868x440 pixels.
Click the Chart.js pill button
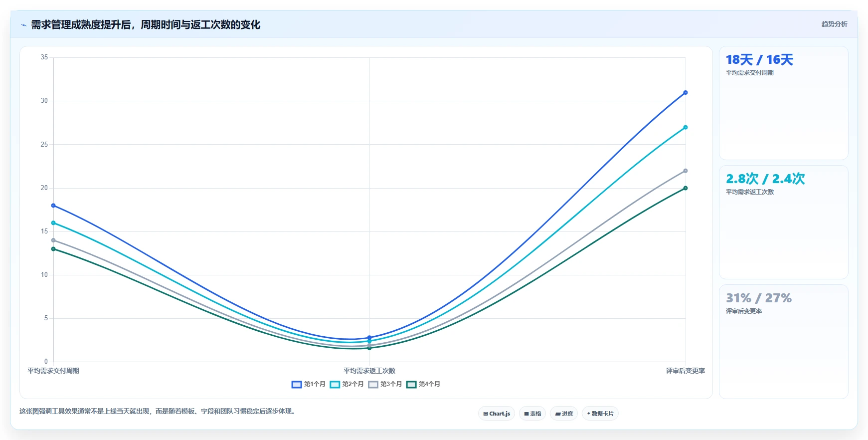coord(497,414)
